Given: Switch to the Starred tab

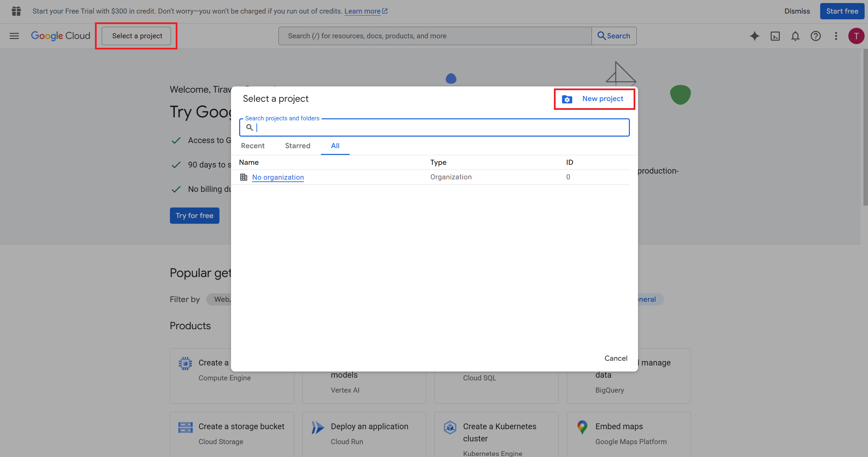Looking at the screenshot, I should tap(297, 146).
